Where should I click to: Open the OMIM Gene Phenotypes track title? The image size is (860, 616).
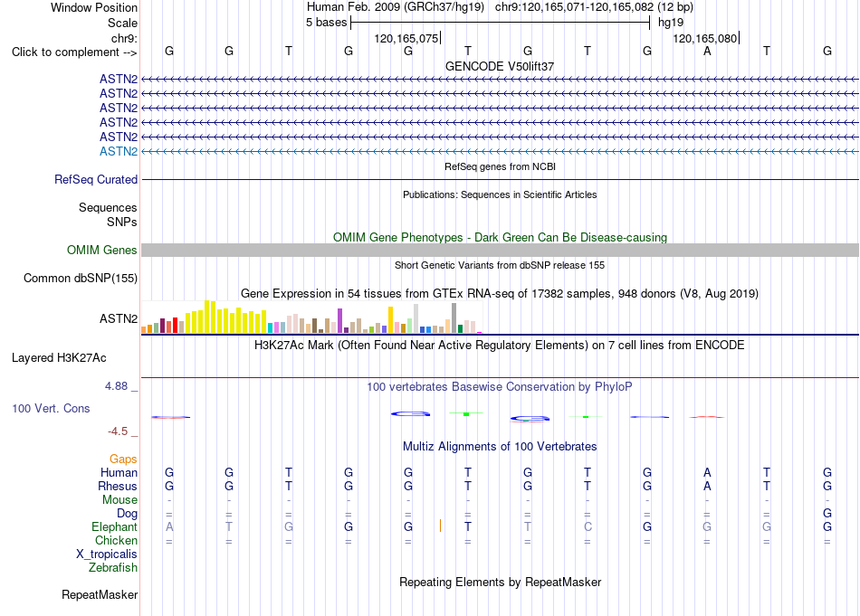[501, 237]
